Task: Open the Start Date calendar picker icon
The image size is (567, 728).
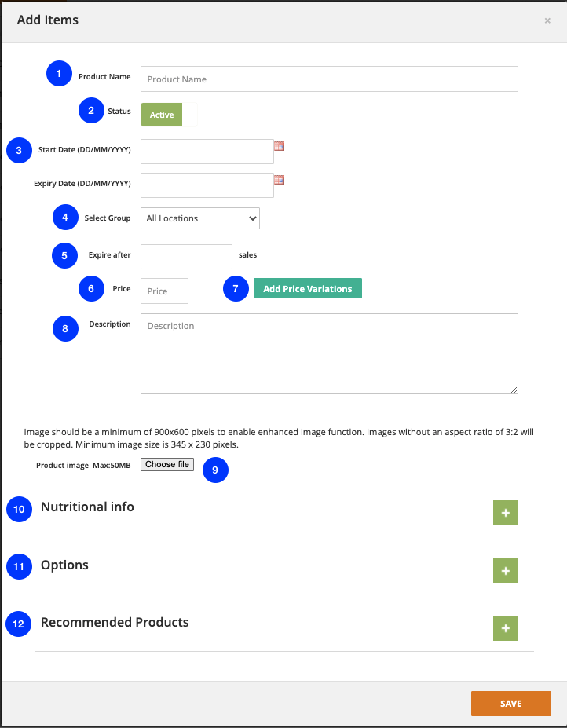Action: coord(279,146)
